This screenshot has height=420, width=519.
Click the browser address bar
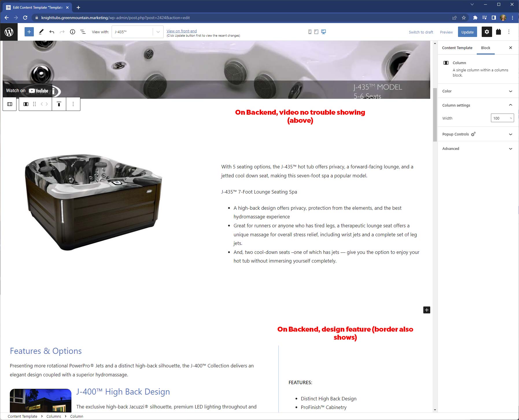click(243, 18)
